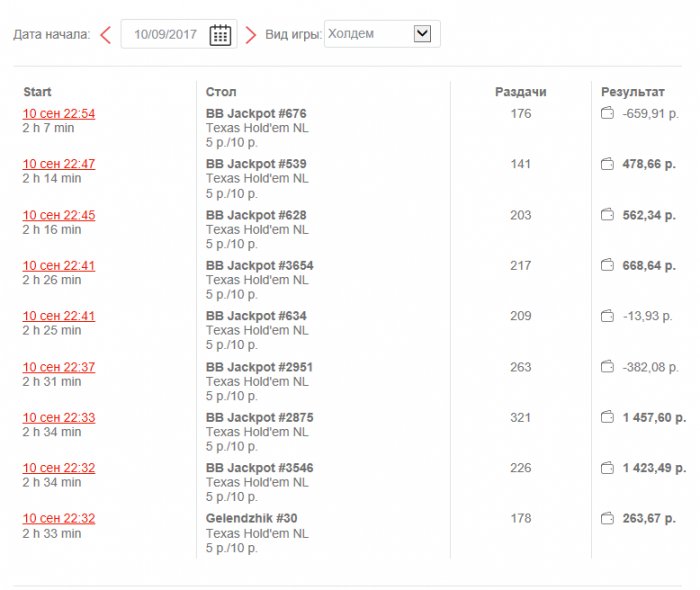Click the 10/09/2017 date input field
This screenshot has width=700, height=590.
[165, 35]
